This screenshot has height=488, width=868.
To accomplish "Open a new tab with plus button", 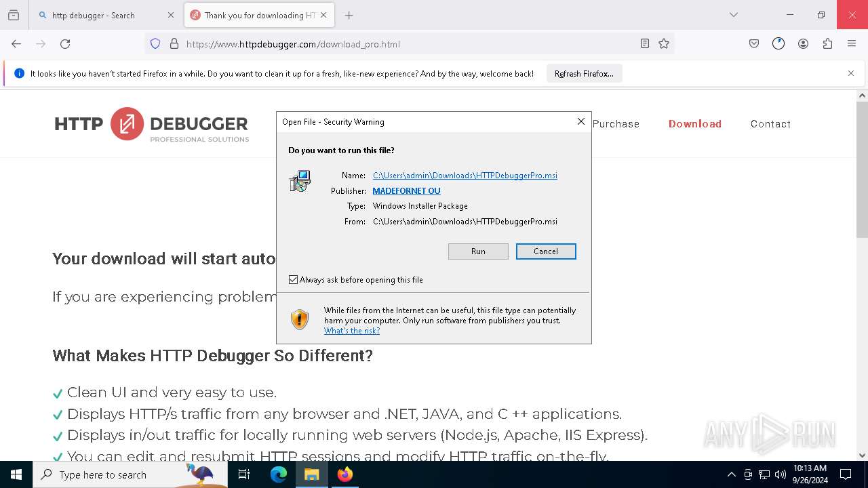I will pyautogui.click(x=349, y=15).
